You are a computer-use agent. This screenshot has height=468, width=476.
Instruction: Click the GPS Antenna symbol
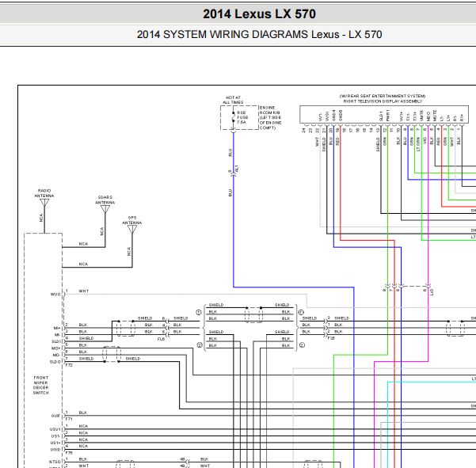click(x=132, y=229)
